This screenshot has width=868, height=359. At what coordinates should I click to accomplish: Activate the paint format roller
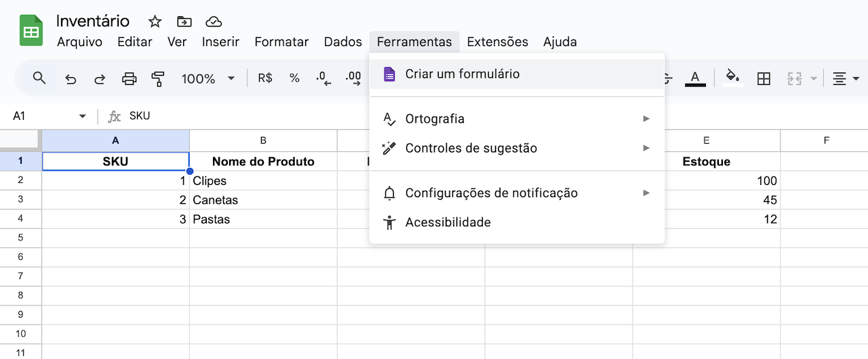(158, 79)
